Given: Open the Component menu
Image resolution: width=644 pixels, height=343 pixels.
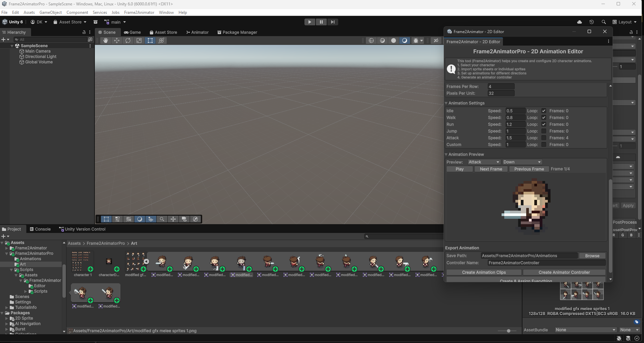Looking at the screenshot, I should (x=77, y=12).
